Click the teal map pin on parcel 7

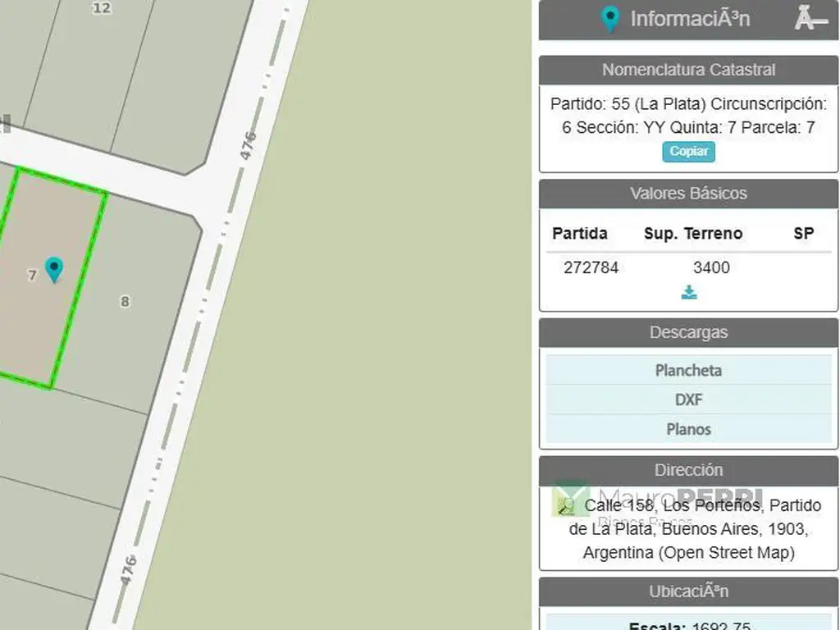coord(54,268)
